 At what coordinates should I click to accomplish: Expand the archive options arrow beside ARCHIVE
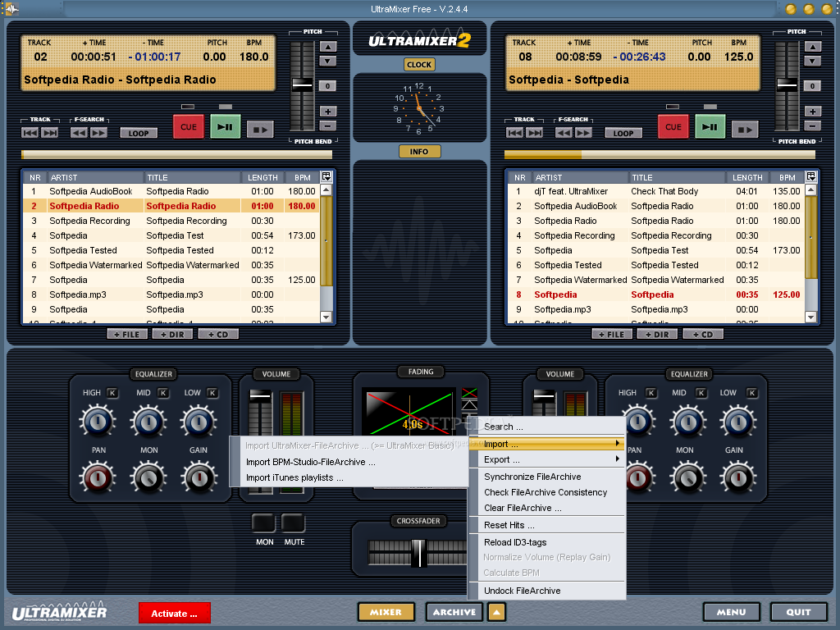pos(496,612)
